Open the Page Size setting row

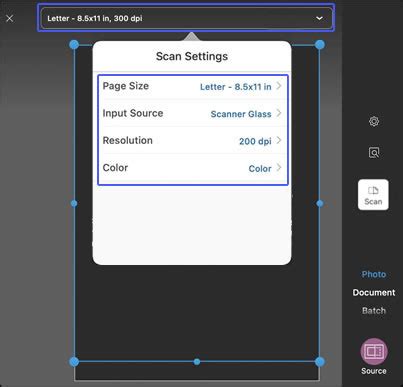[193, 86]
